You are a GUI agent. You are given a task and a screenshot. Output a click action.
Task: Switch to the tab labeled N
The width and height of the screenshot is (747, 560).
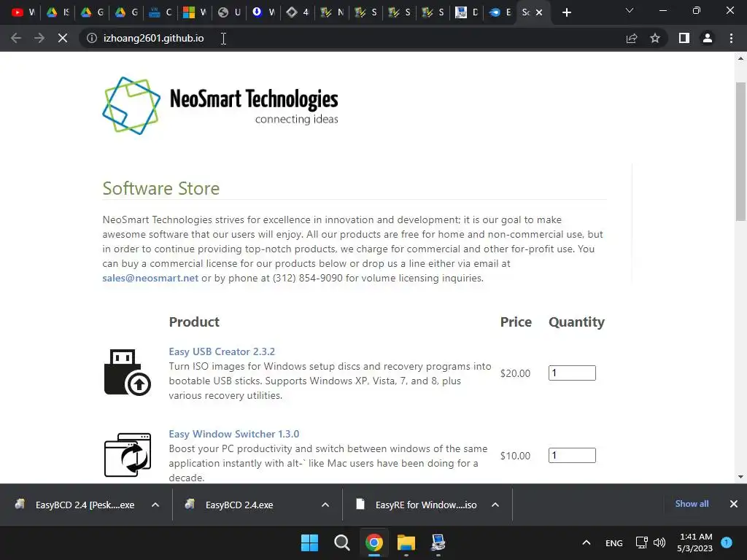[x=332, y=12]
